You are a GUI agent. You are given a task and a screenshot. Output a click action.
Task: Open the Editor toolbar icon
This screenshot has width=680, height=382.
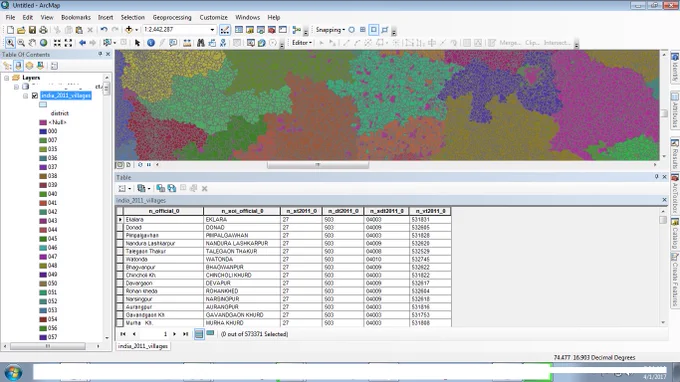pyautogui.click(x=225, y=30)
